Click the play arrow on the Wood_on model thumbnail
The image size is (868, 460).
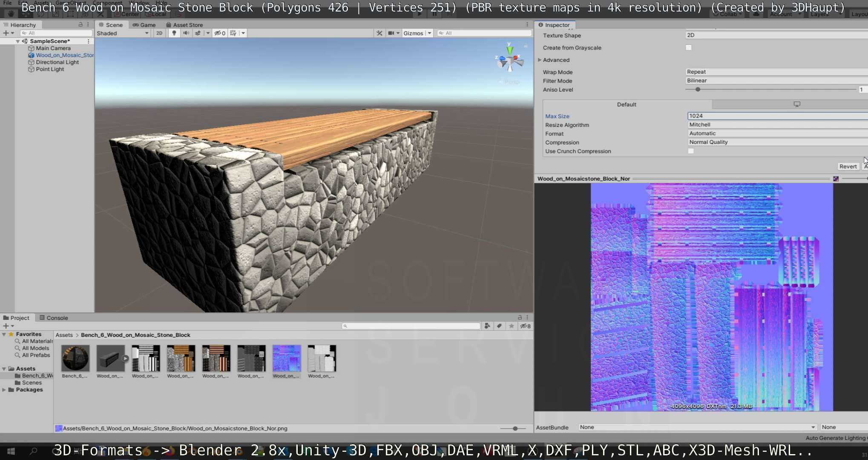point(125,358)
